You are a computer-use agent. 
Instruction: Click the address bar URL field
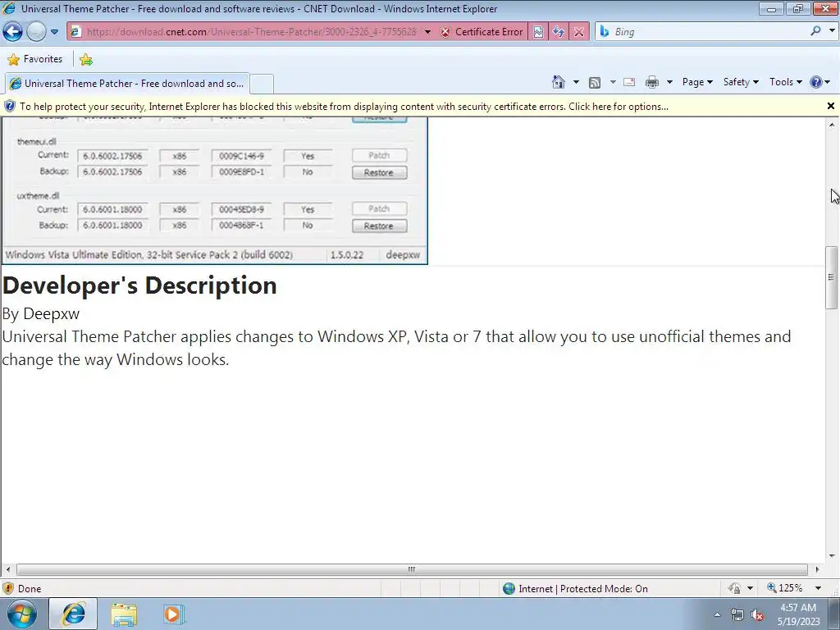click(251, 32)
